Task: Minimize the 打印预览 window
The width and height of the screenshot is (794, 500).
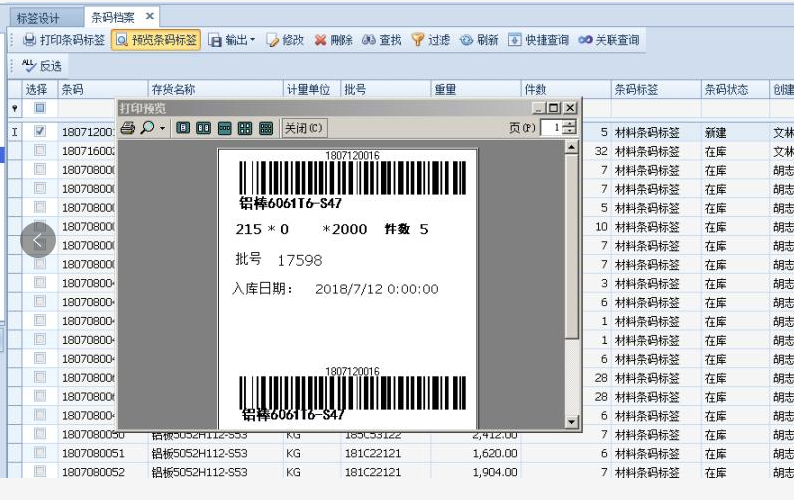Action: point(538,108)
